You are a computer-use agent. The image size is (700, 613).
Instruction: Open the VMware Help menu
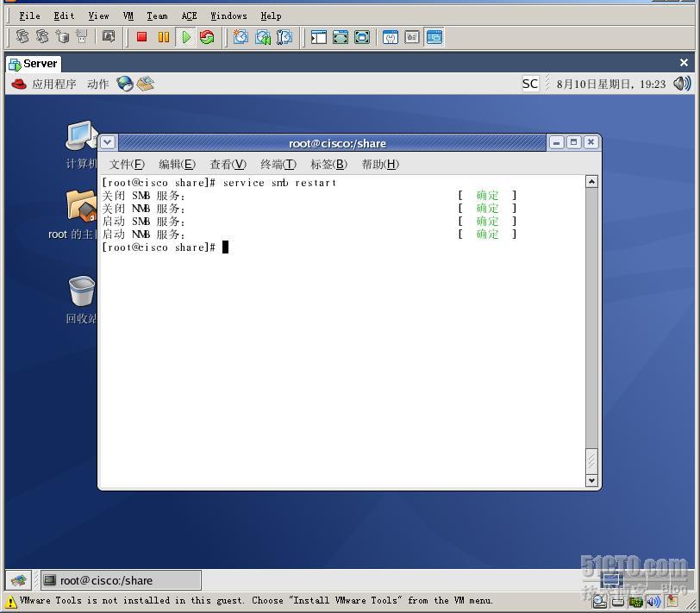point(271,16)
